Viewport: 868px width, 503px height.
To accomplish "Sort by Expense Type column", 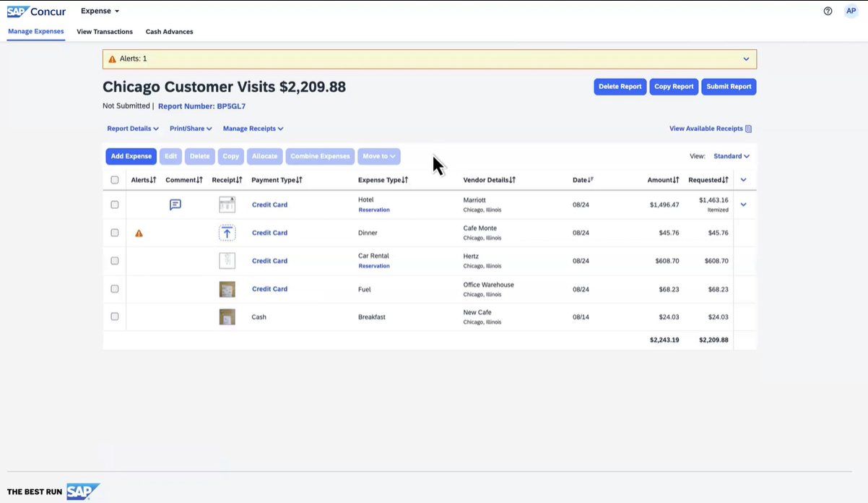I will tap(383, 180).
